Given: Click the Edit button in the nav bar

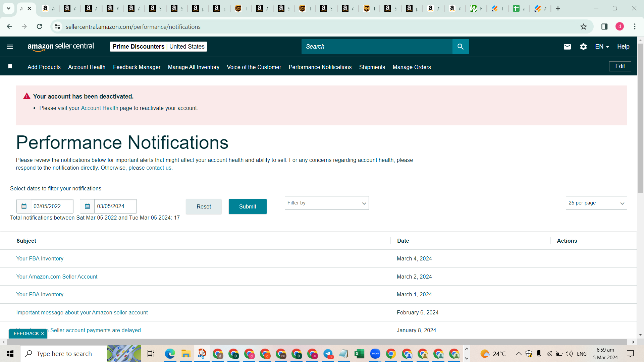Looking at the screenshot, I should (x=620, y=66).
